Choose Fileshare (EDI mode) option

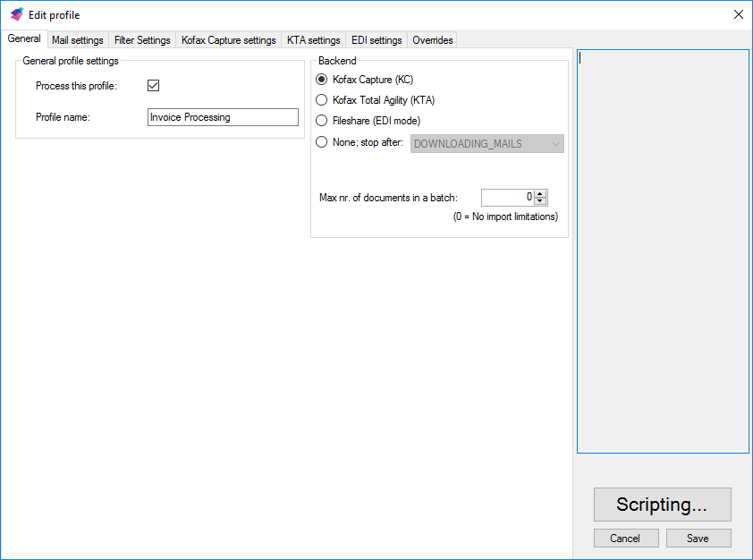point(322,121)
